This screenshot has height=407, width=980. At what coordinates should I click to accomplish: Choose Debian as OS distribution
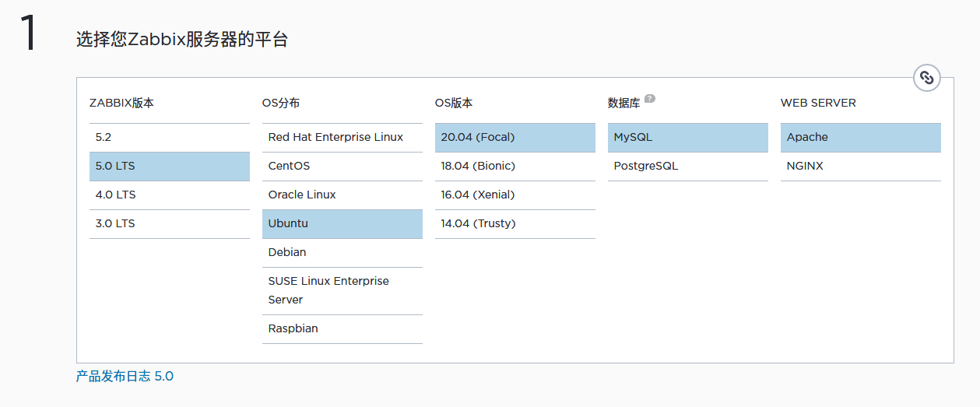coord(342,252)
